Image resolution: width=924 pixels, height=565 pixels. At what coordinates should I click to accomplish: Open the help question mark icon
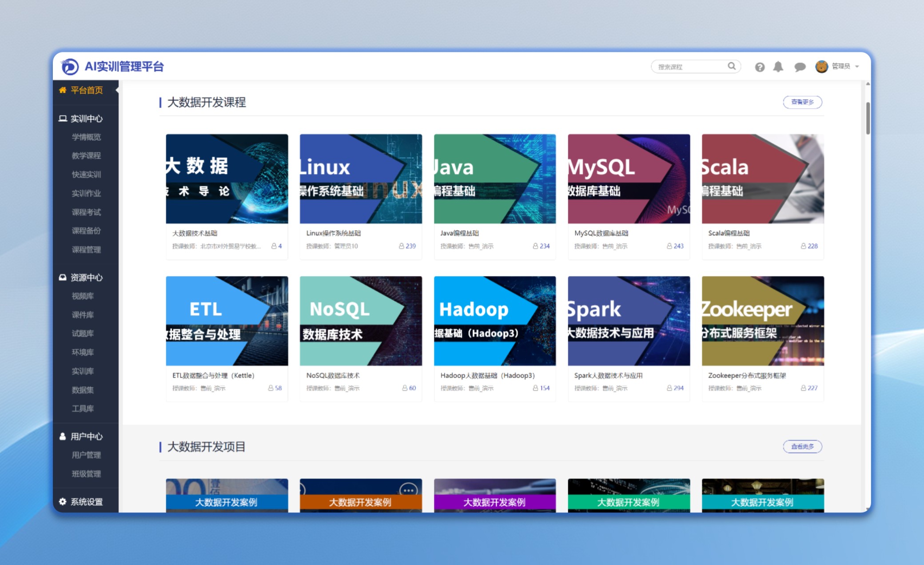[x=760, y=67]
